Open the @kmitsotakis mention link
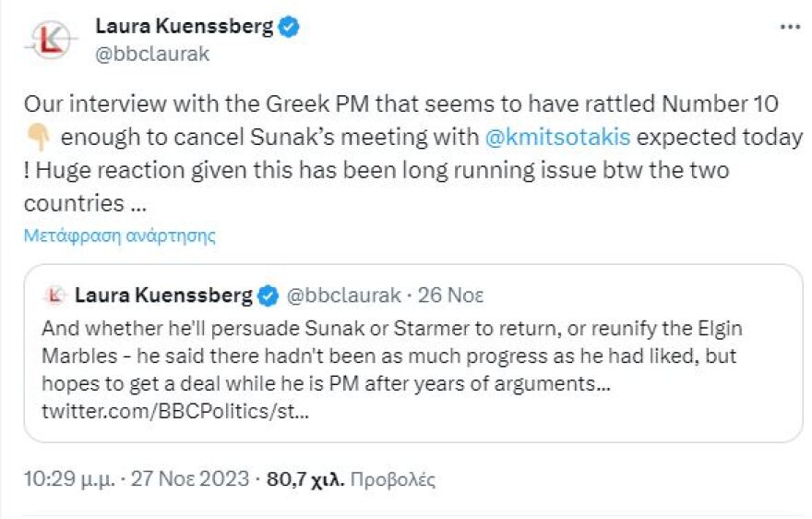 [x=558, y=138]
